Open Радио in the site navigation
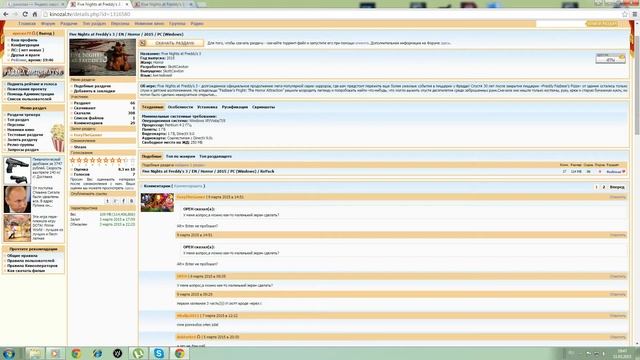 point(196,24)
